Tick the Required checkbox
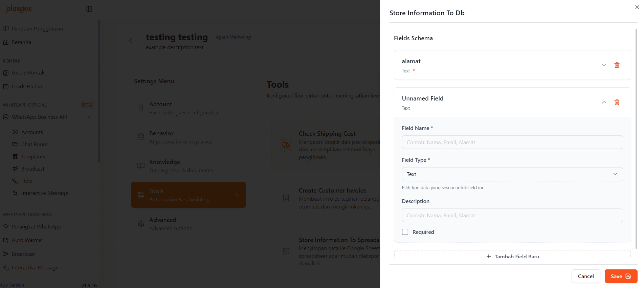The width and height of the screenshot is (644, 288). (405, 232)
